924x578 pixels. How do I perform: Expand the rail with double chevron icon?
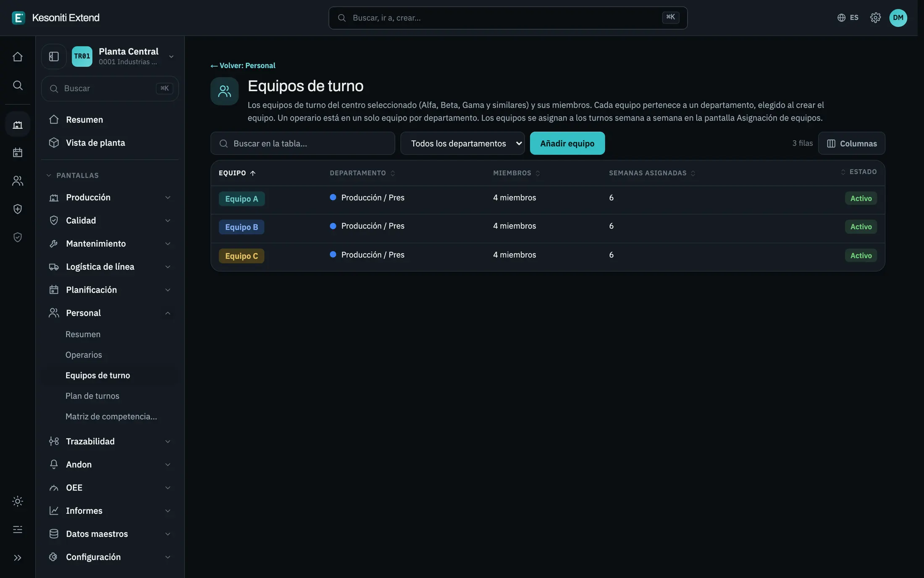[x=18, y=558]
